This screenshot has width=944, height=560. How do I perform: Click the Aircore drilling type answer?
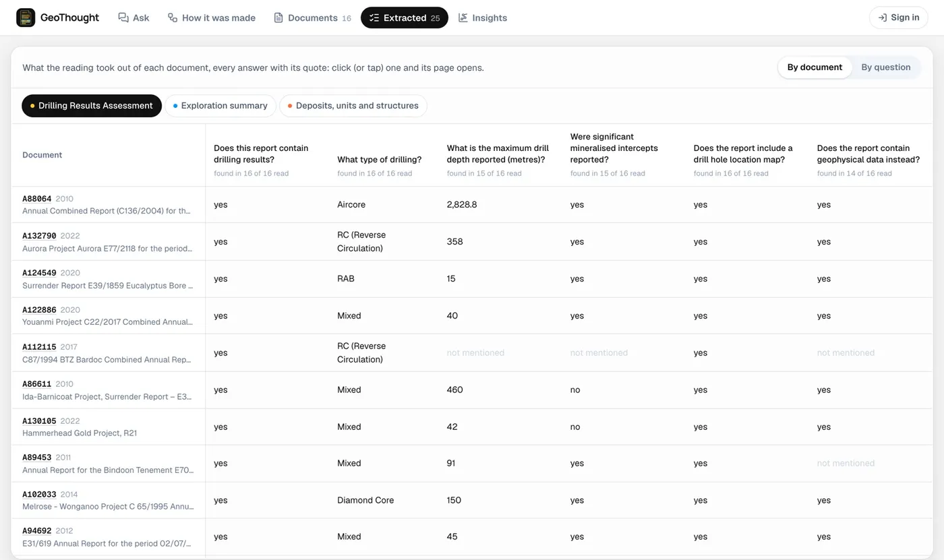click(x=351, y=205)
